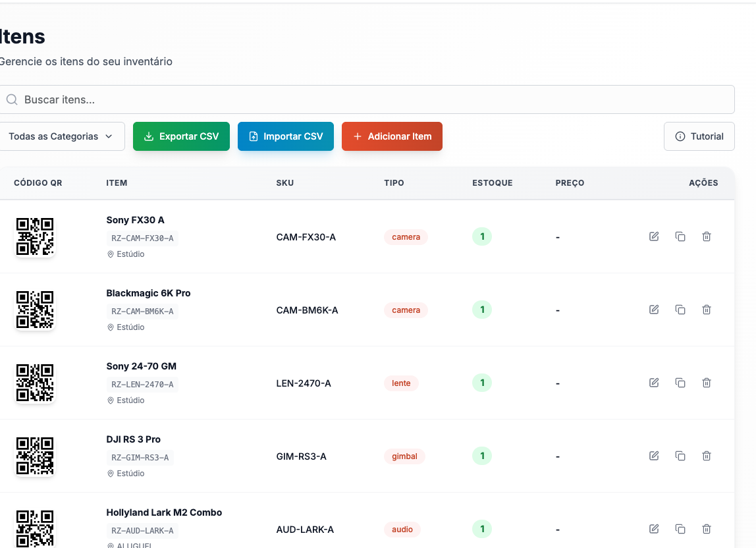The height and width of the screenshot is (548, 756).
Task: Click the audio type tag
Action: tap(402, 530)
